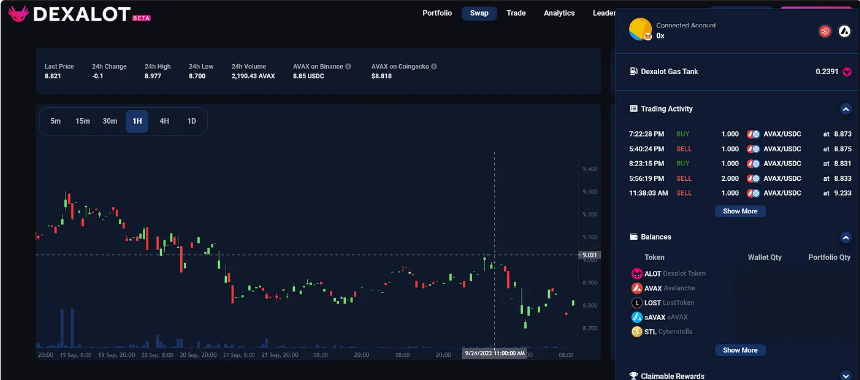Image resolution: width=860 pixels, height=380 pixels.
Task: Click the Wallet Qty column header
Action: tap(765, 257)
